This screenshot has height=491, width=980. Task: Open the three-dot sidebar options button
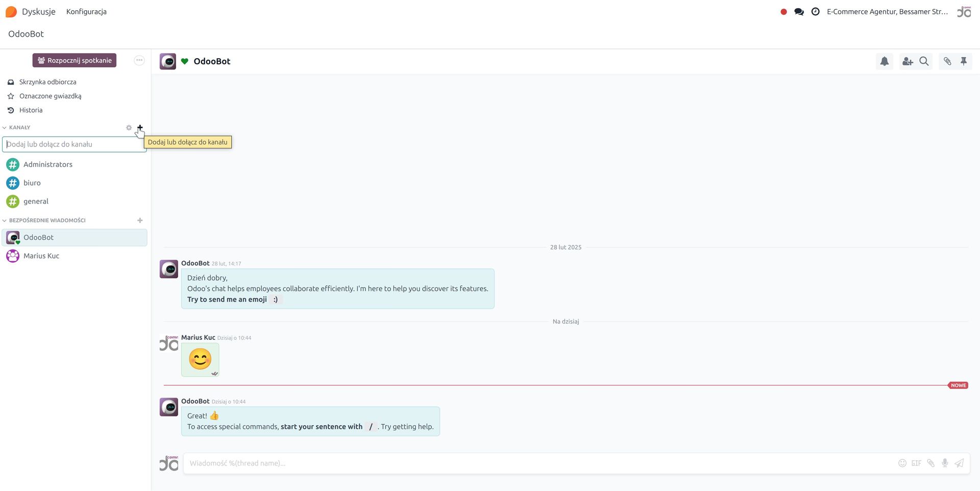click(139, 60)
